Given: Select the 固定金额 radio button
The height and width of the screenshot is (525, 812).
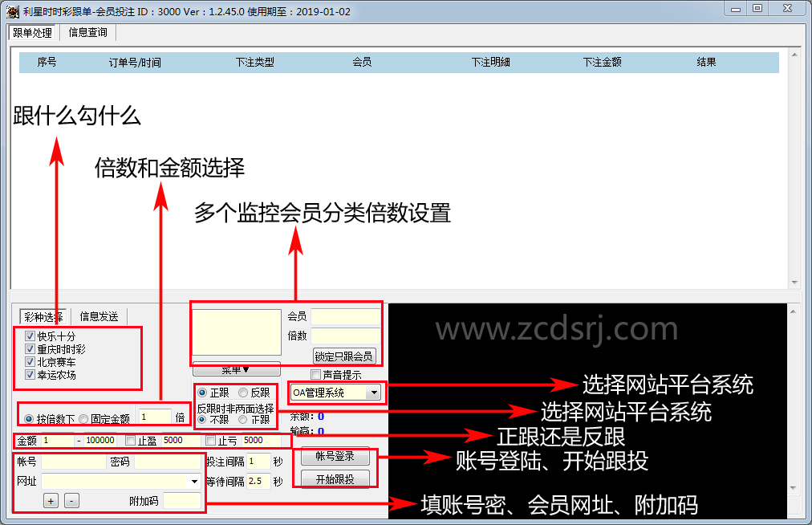Looking at the screenshot, I should (83, 419).
